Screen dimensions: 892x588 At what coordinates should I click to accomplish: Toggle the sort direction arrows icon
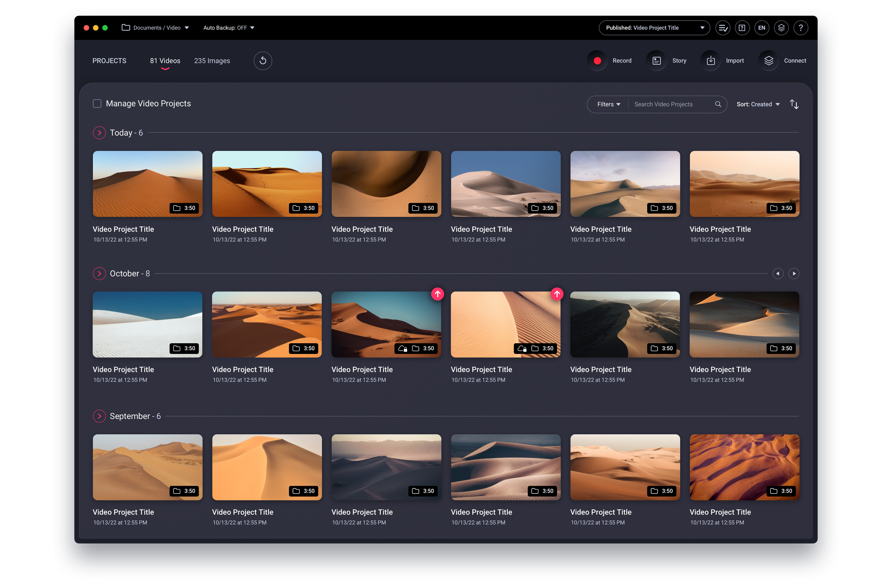pyautogui.click(x=794, y=104)
